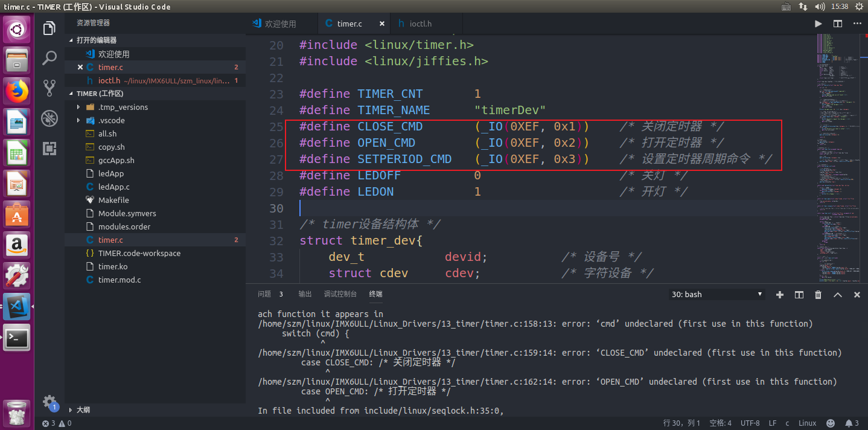
Task: Open Makefile in the explorer
Action: click(x=155, y=200)
